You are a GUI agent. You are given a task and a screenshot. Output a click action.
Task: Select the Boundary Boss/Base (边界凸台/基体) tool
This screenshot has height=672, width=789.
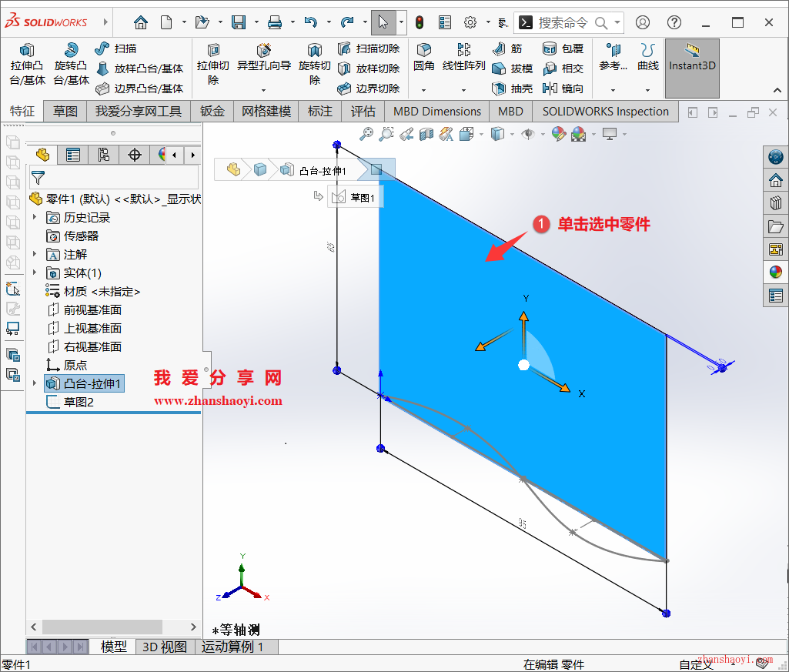tap(139, 89)
